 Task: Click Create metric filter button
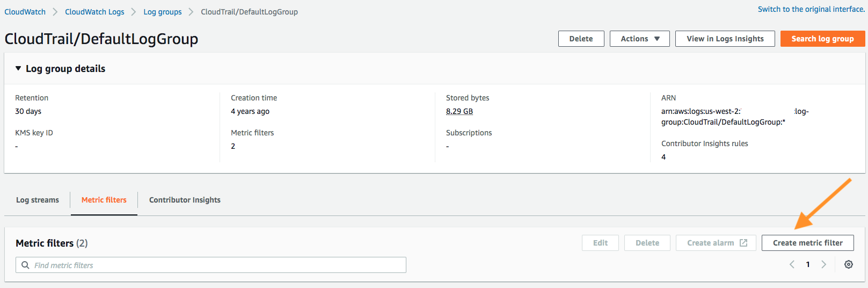click(x=808, y=243)
